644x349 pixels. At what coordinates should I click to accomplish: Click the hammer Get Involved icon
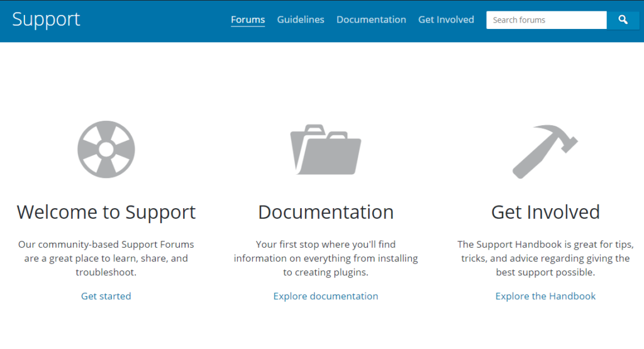(545, 152)
